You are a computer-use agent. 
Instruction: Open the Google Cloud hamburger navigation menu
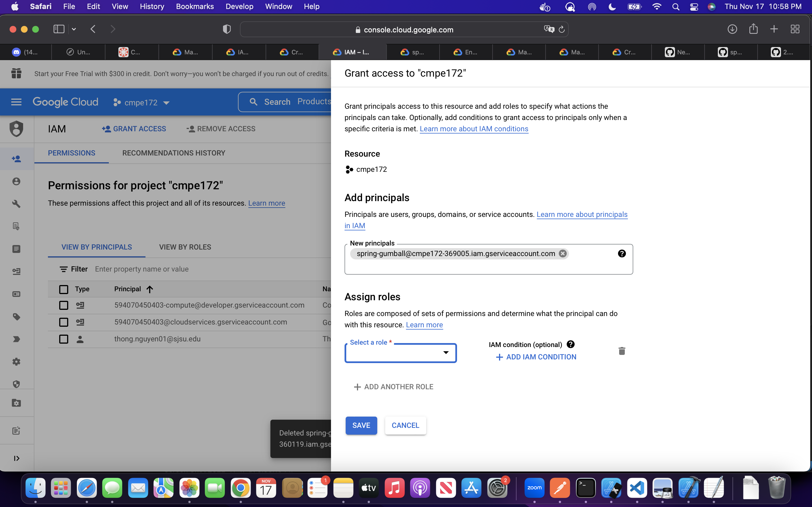coord(16,102)
